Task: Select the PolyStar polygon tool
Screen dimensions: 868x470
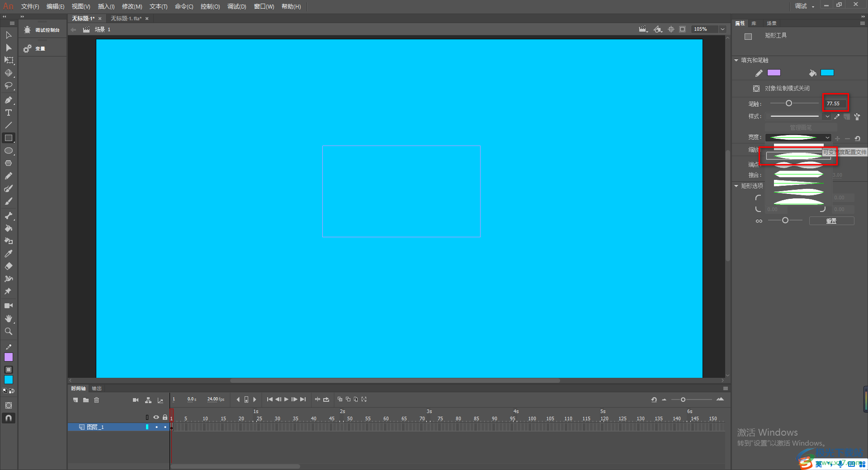Action: (x=9, y=163)
